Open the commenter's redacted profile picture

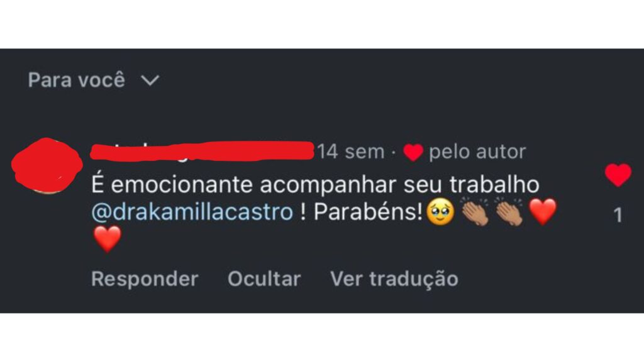coord(47,166)
